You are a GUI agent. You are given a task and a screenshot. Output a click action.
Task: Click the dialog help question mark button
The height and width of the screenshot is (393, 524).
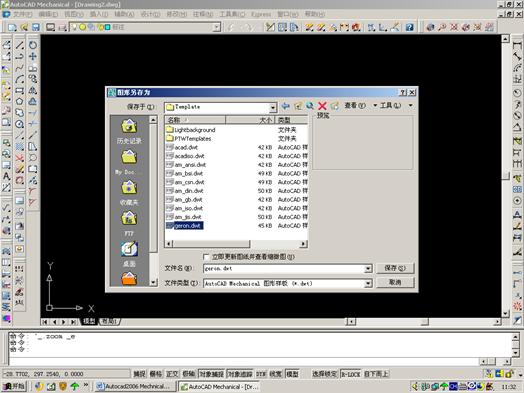(403, 92)
